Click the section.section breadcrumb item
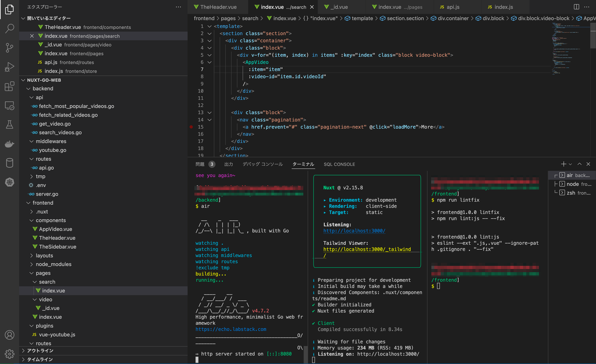 405,18
